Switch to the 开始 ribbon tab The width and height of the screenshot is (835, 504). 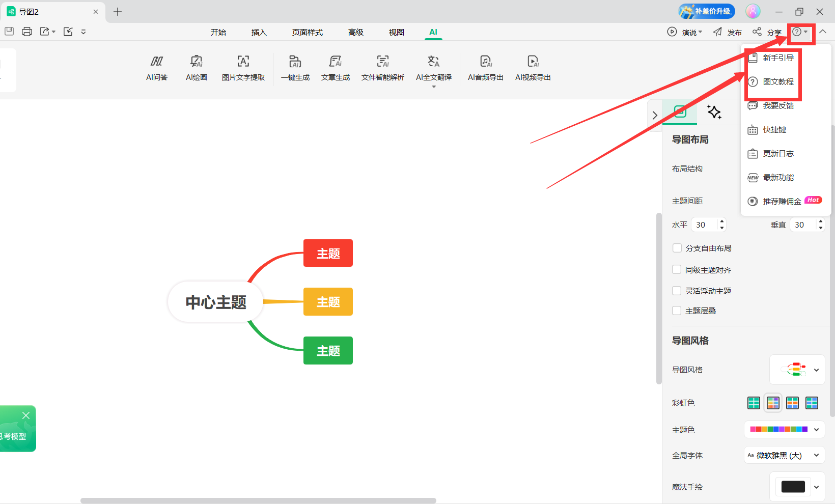pyautogui.click(x=218, y=32)
